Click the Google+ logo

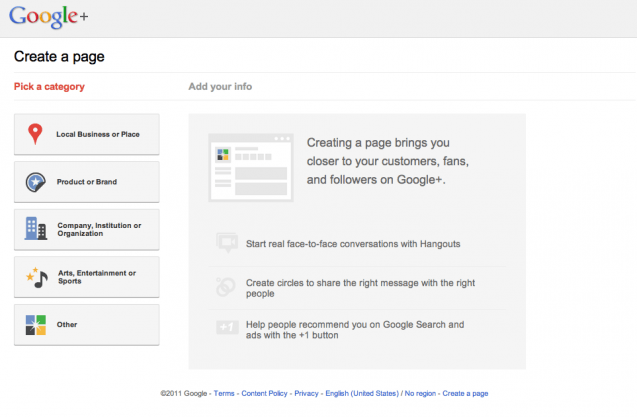pyautogui.click(x=48, y=17)
